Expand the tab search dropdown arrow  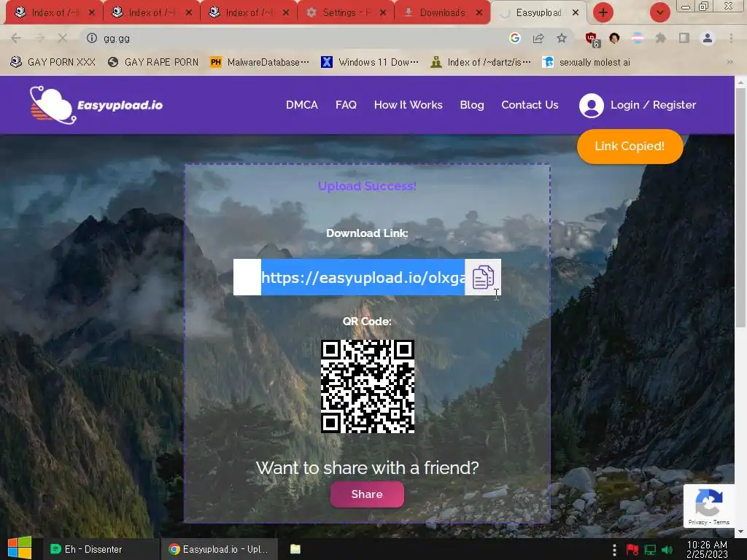[660, 12]
